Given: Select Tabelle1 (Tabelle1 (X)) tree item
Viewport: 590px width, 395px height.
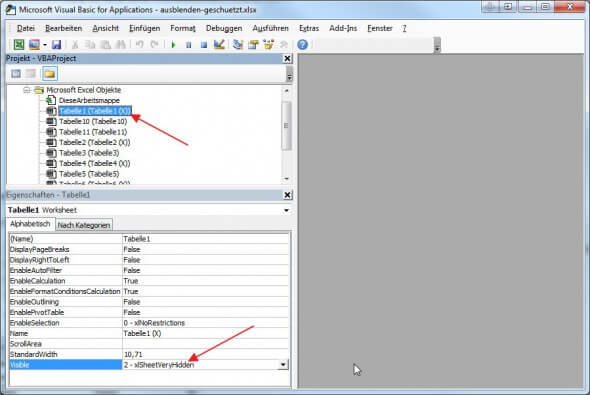Looking at the screenshot, I should [95, 111].
